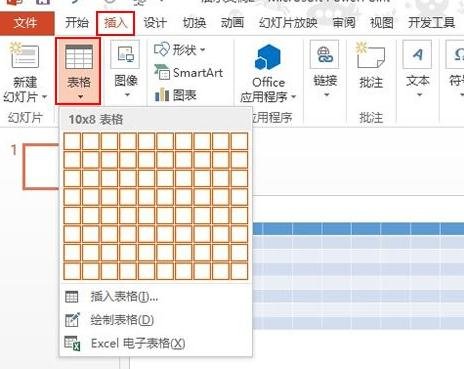The image size is (464, 369).
Task: Collapse the 表格 dropdown arrow
Action: 80,97
